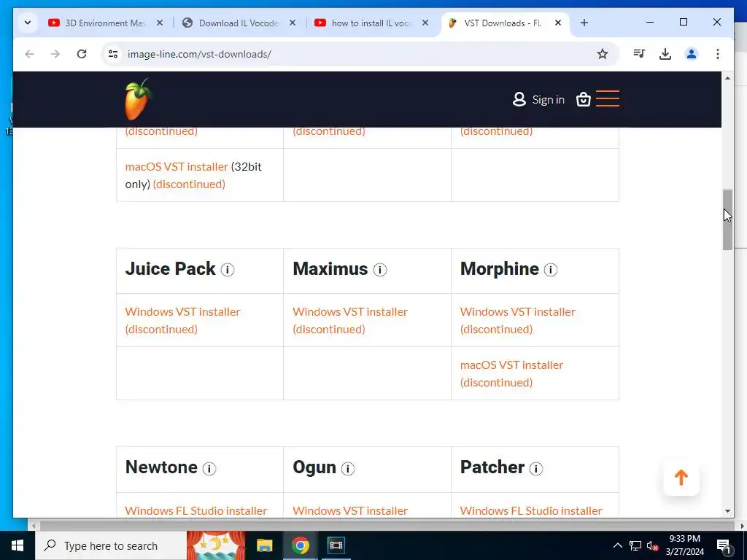View site information icon in address bar
Screen dimensions: 747x560
pyautogui.click(x=113, y=54)
